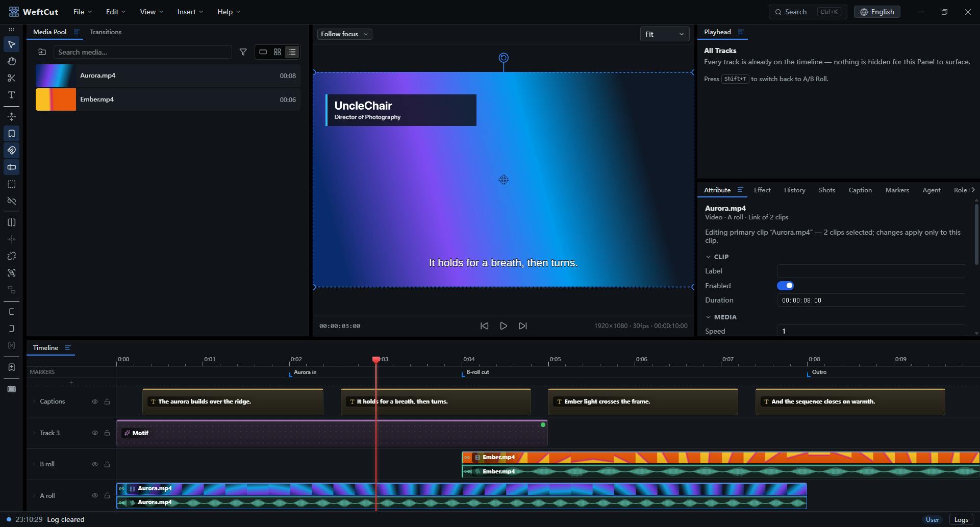Screen dimensions: 980x527
Task: Switch to the Transitions tab
Action: pos(106,32)
